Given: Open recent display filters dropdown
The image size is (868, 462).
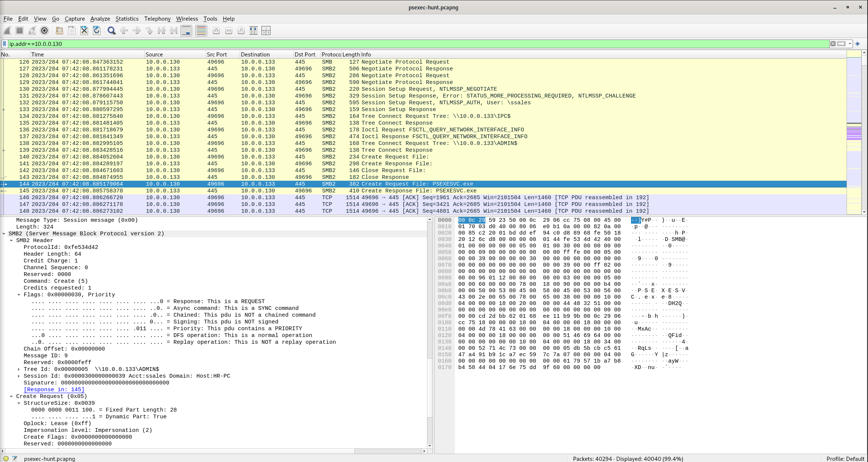Looking at the screenshot, I should (850, 44).
